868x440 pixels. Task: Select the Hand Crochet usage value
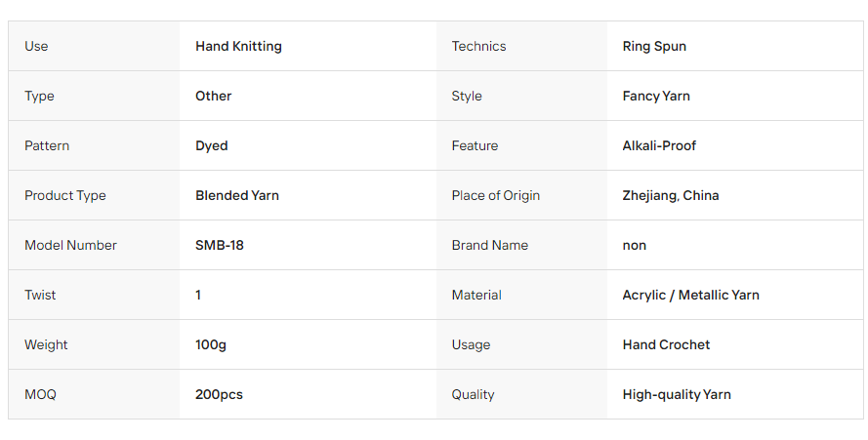pos(666,344)
